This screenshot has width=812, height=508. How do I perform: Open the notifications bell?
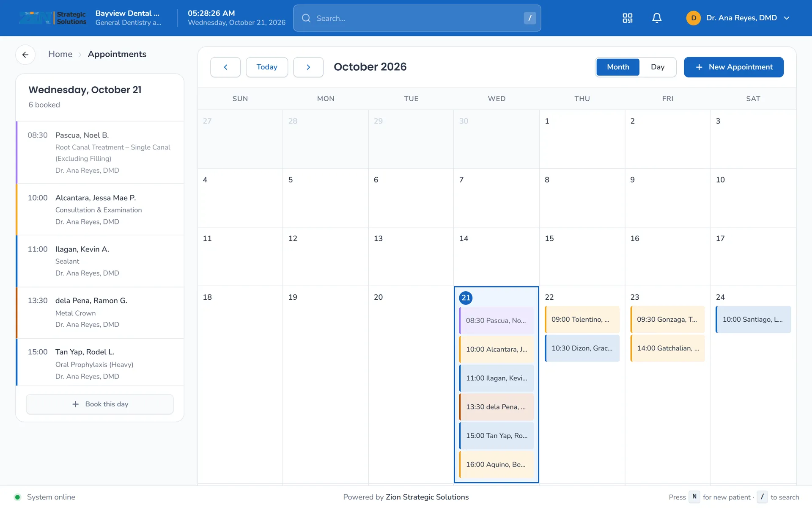[x=657, y=18]
